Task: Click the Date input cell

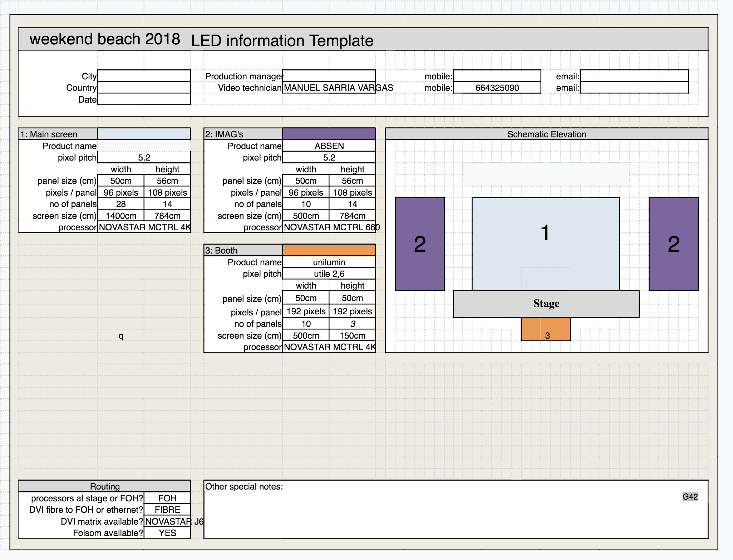Action: click(144, 99)
